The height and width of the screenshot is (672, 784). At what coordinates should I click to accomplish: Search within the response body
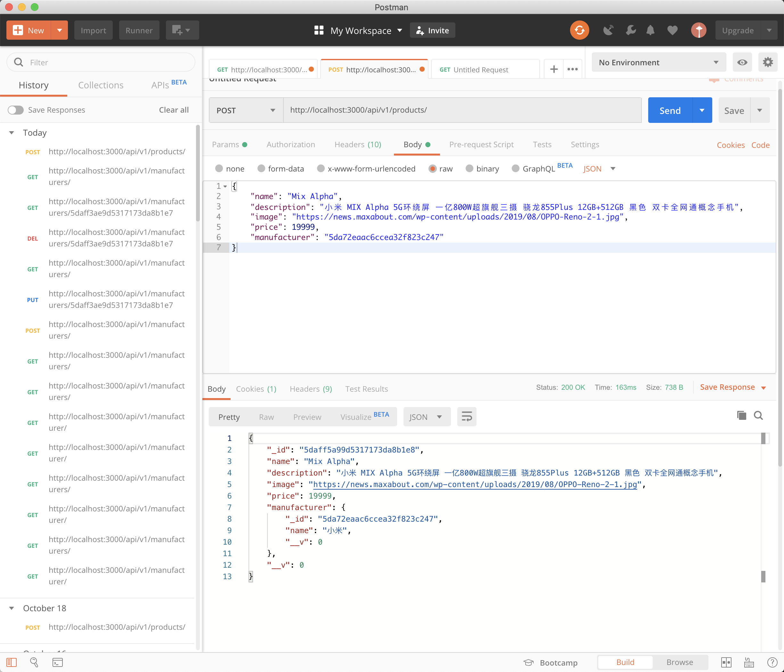point(758,416)
